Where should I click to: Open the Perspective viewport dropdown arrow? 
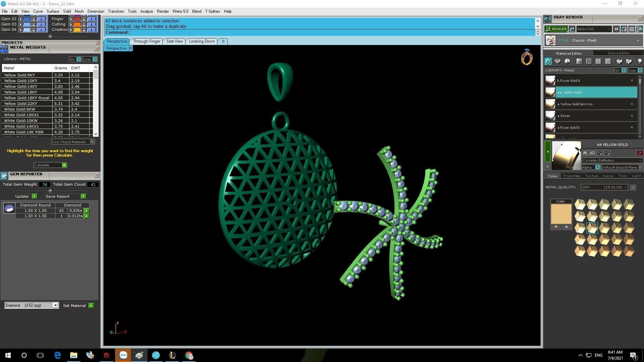point(131,48)
